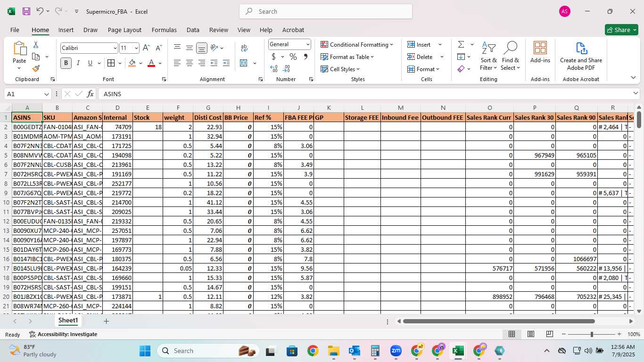The image size is (644, 362).
Task: Click the Cut scissors icon
Action: [x=36, y=45]
